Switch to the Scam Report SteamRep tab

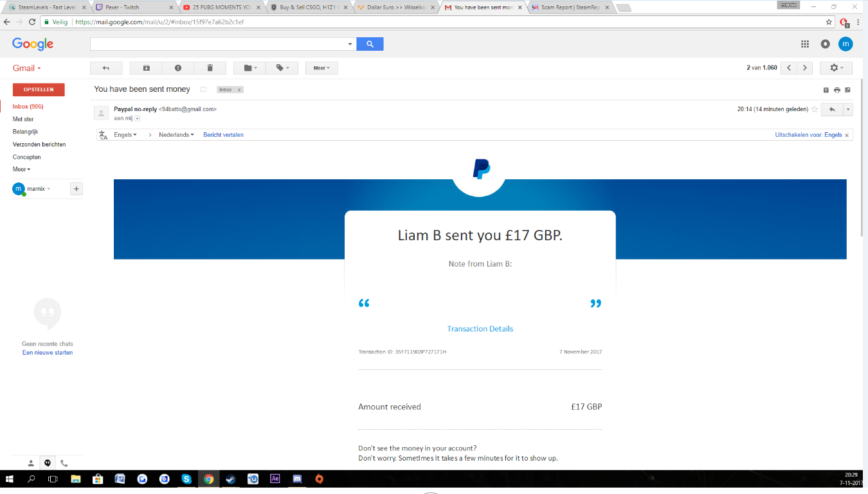pos(570,8)
